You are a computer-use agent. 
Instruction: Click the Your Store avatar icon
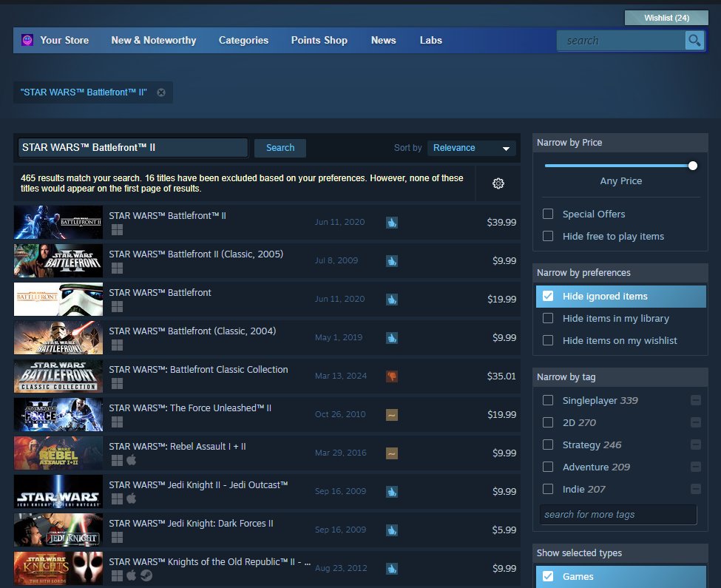(x=27, y=40)
